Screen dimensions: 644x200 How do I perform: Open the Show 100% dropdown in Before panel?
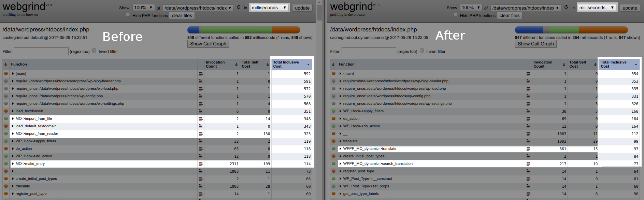[x=143, y=8]
